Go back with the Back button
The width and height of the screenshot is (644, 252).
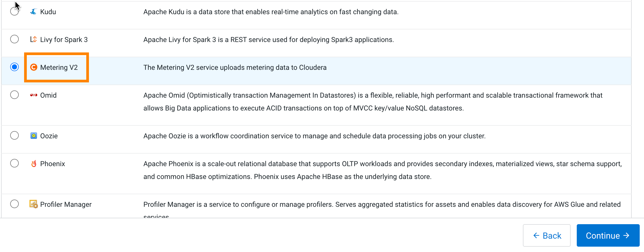(x=546, y=235)
